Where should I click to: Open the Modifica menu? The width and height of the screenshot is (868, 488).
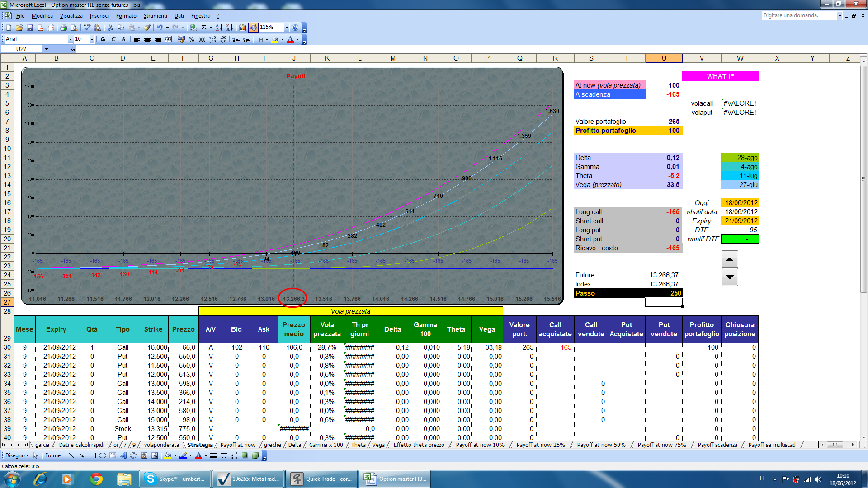(x=42, y=16)
